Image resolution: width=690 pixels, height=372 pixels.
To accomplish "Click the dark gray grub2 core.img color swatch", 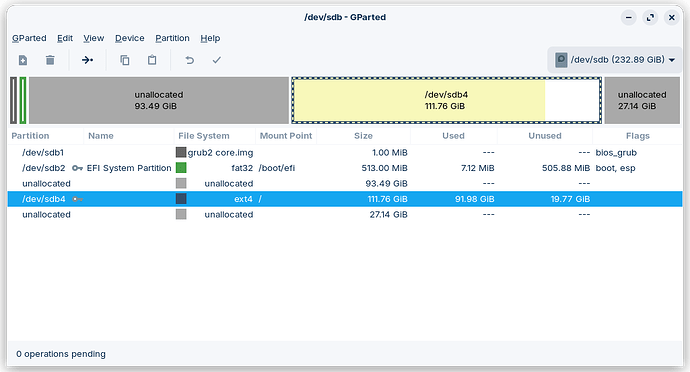I will click(x=181, y=152).
